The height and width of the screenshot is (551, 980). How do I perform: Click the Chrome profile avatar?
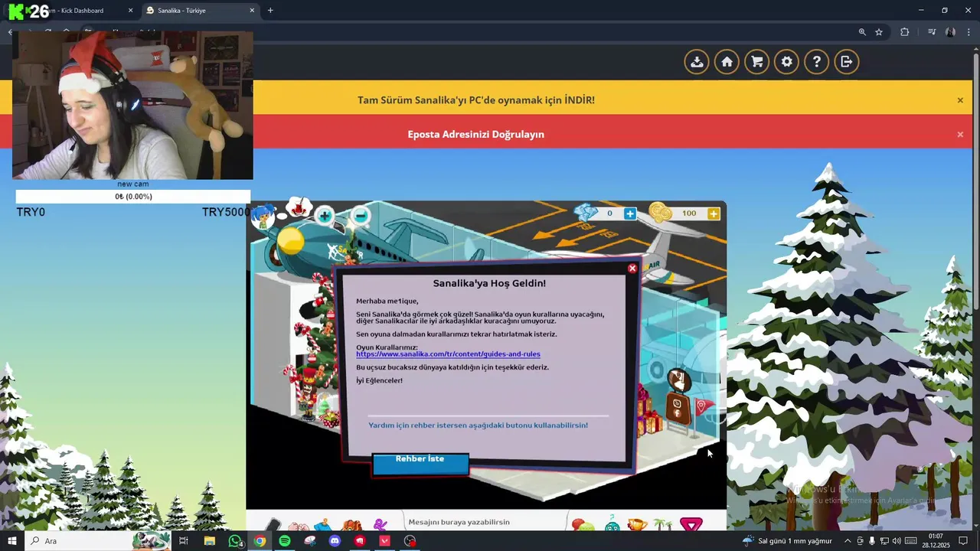[950, 32]
